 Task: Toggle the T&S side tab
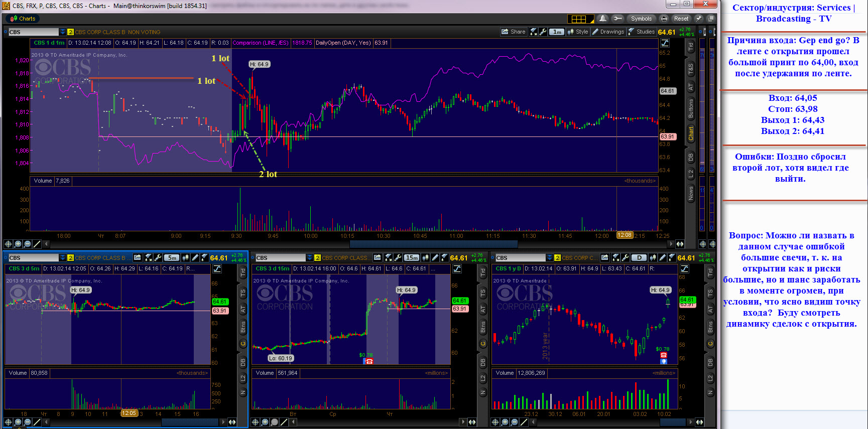[x=691, y=69]
